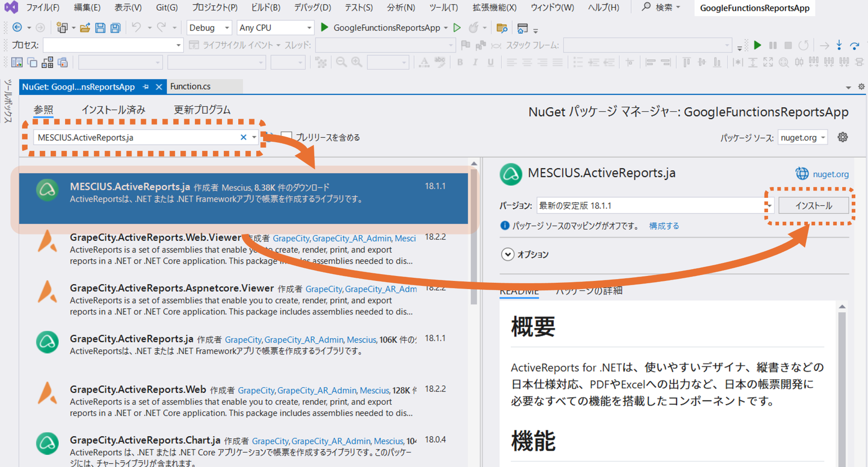
Task: Click the save file icon
Action: coord(100,28)
